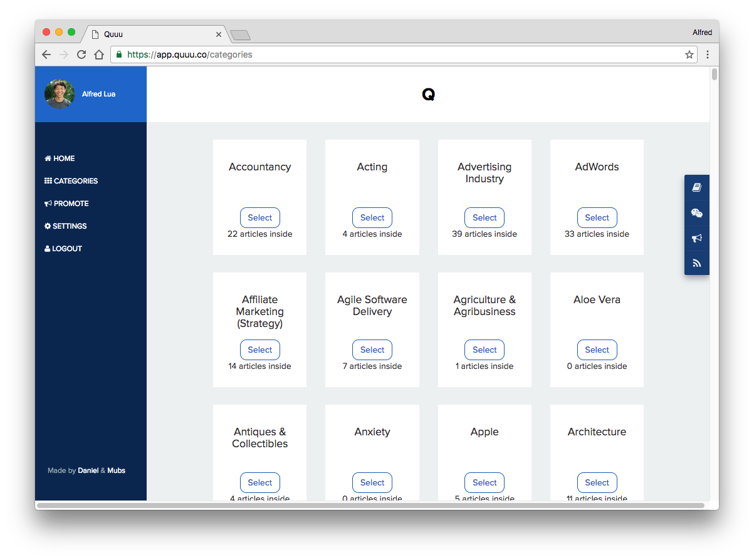Click the chat bubbles icon on the right
The width and height of the screenshot is (754, 560).
[696, 212]
